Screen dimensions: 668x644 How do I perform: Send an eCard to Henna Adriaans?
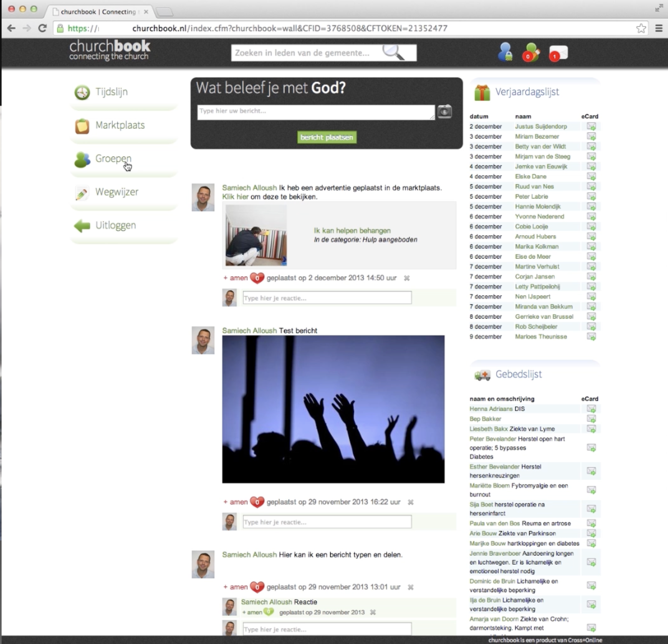pos(591,409)
